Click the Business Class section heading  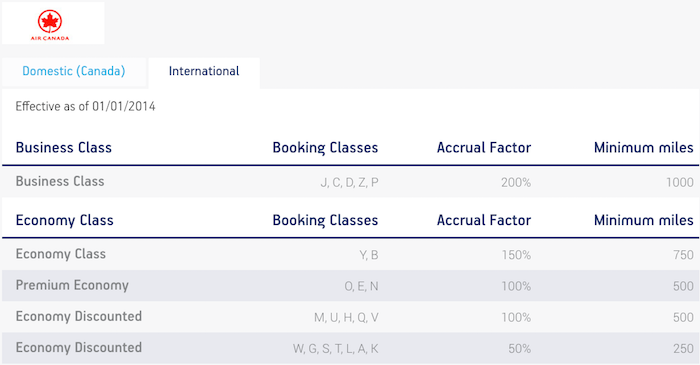coord(64,148)
